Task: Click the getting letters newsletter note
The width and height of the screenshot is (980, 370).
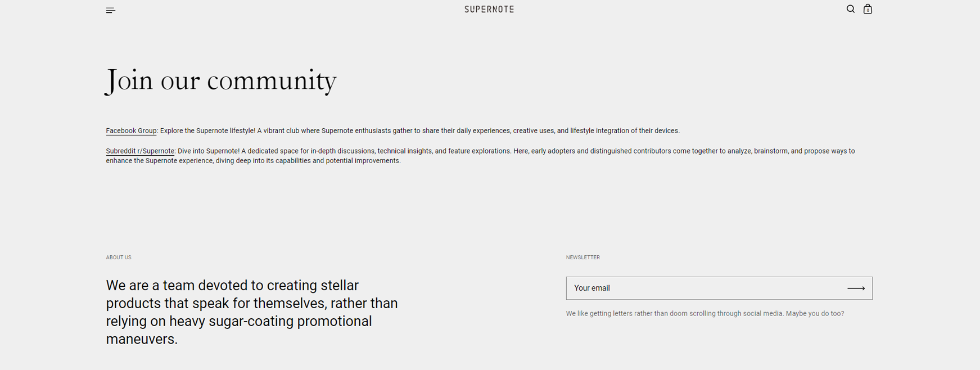Action: click(705, 314)
